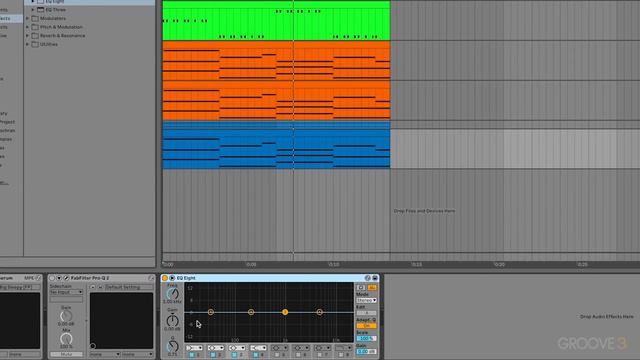
Task: Click the Drop Audio Effects Here area
Action: pyautogui.click(x=607, y=316)
